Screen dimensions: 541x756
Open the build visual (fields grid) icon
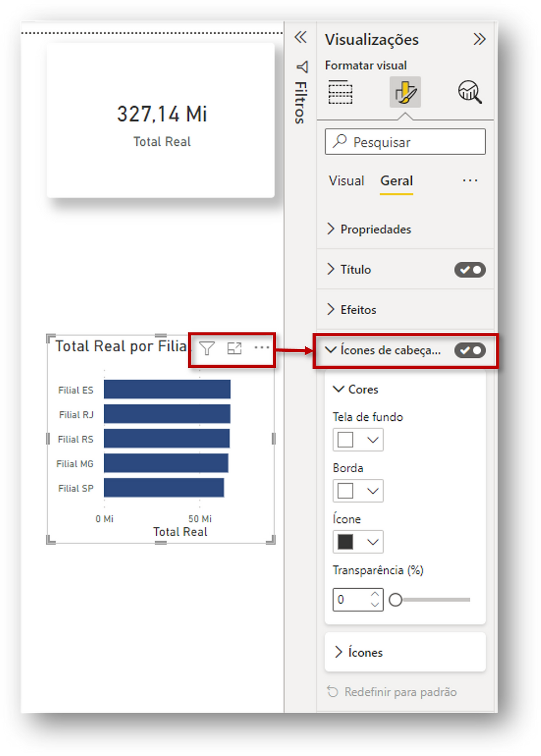341,92
